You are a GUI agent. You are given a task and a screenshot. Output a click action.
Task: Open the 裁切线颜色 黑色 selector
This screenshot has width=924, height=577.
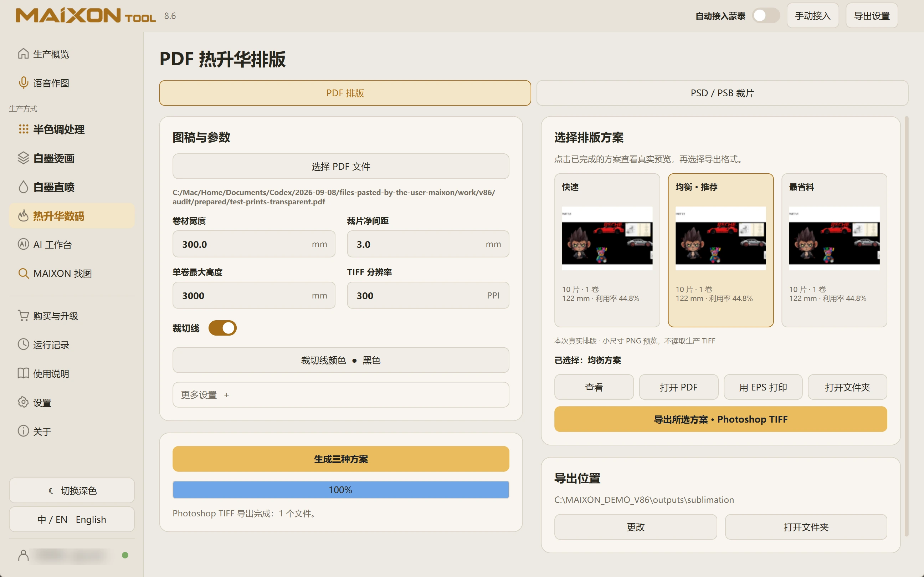click(341, 360)
